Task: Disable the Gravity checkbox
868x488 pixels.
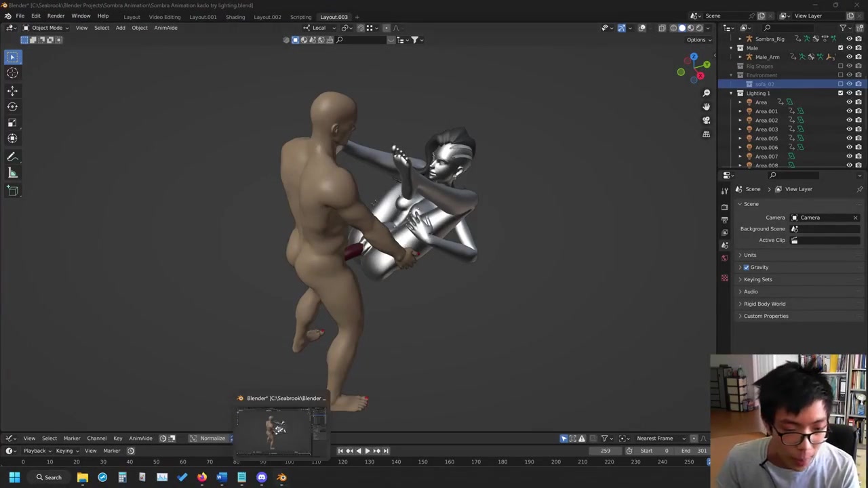Action: [x=747, y=267]
